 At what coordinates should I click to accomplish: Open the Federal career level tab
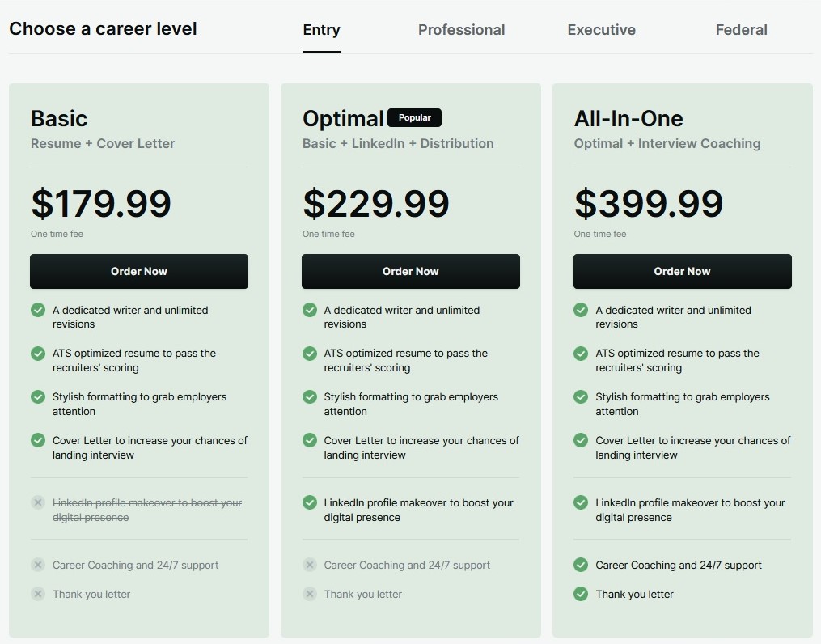(742, 30)
